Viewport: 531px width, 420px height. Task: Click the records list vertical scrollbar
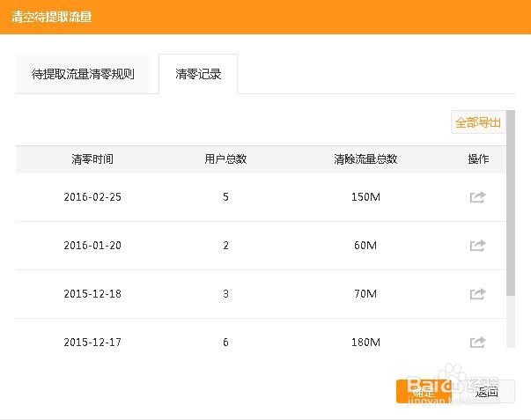pyautogui.click(x=511, y=203)
